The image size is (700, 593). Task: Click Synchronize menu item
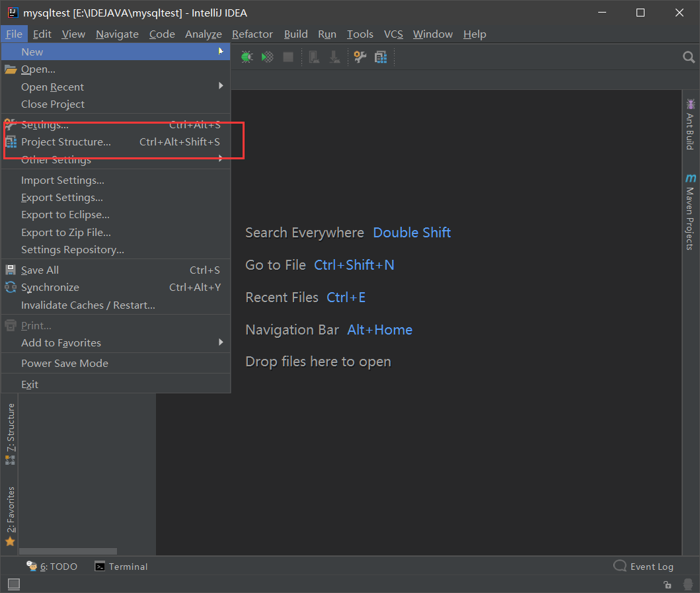click(x=116, y=288)
